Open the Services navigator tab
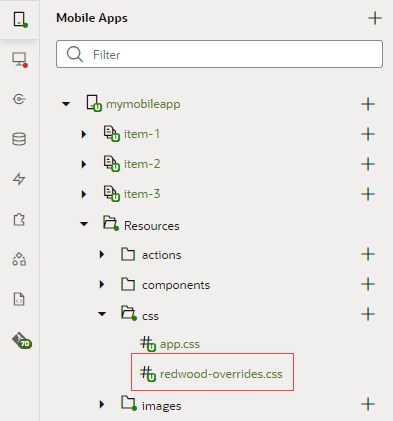Viewport: 393px width, 421px height. coord(19,99)
